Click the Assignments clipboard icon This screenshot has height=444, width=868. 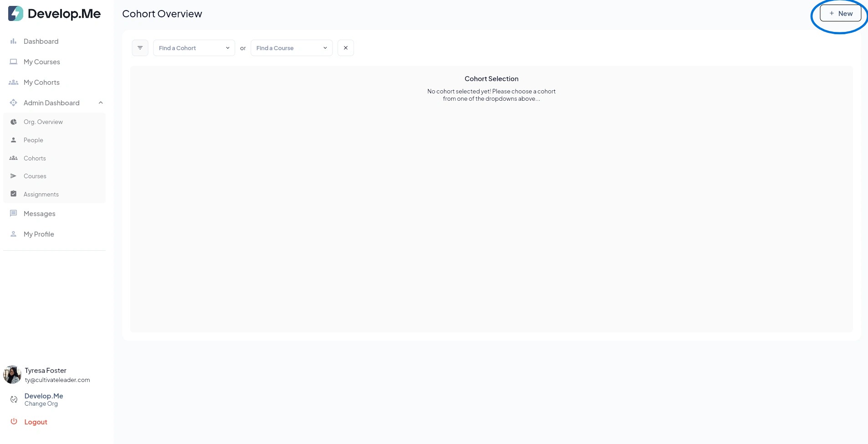(x=14, y=194)
